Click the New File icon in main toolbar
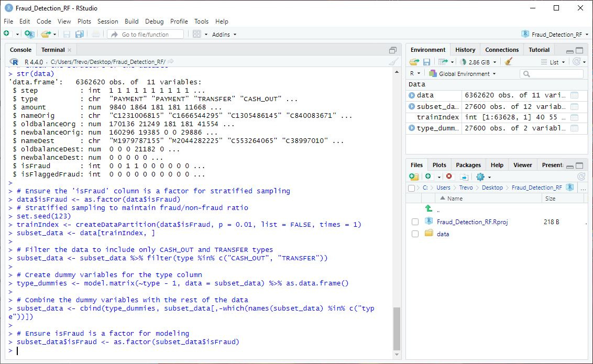Image resolution: width=593 pixels, height=364 pixels. click(x=7, y=34)
